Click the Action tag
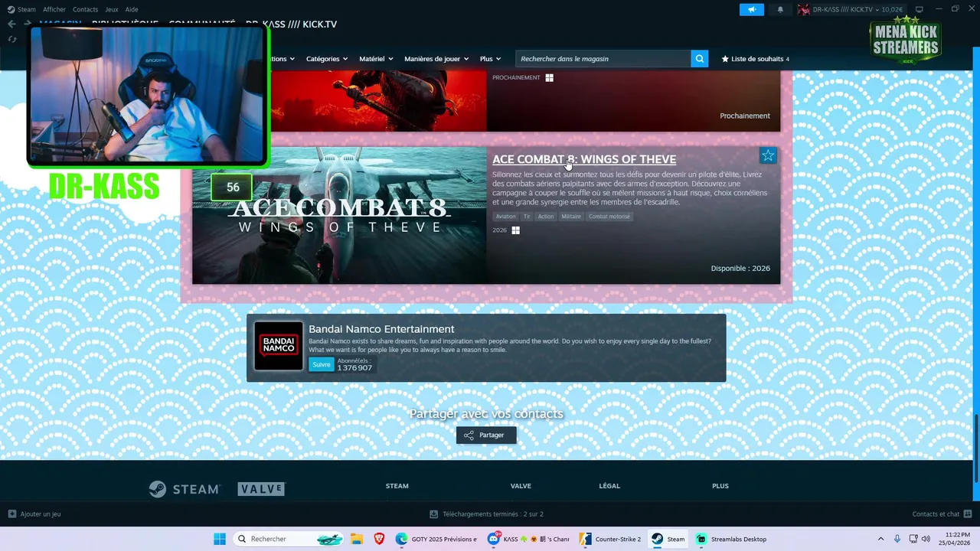980x551 pixels. click(546, 217)
